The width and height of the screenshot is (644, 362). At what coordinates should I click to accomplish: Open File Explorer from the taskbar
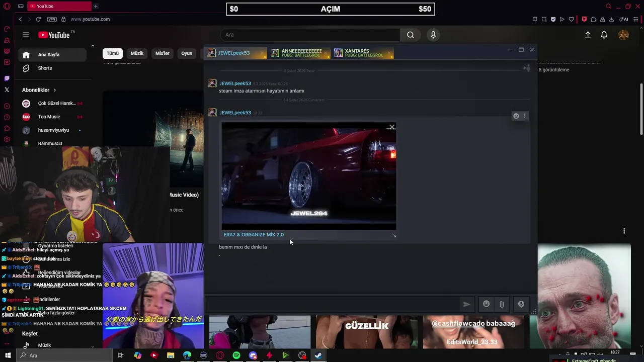[x=171, y=355]
